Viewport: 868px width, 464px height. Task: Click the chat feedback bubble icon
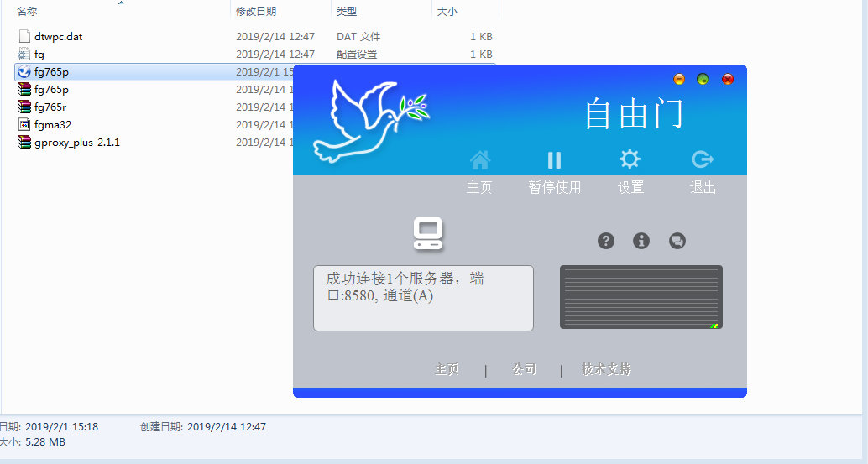pos(677,241)
